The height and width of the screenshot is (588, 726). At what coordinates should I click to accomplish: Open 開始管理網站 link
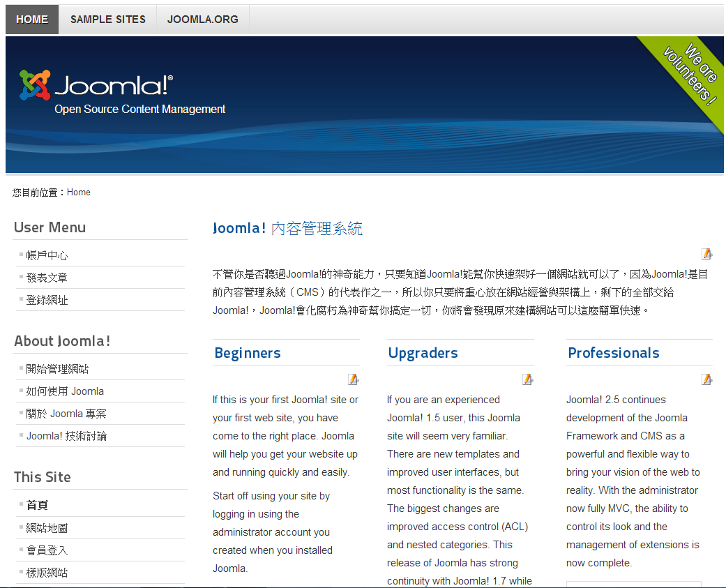[x=57, y=369]
